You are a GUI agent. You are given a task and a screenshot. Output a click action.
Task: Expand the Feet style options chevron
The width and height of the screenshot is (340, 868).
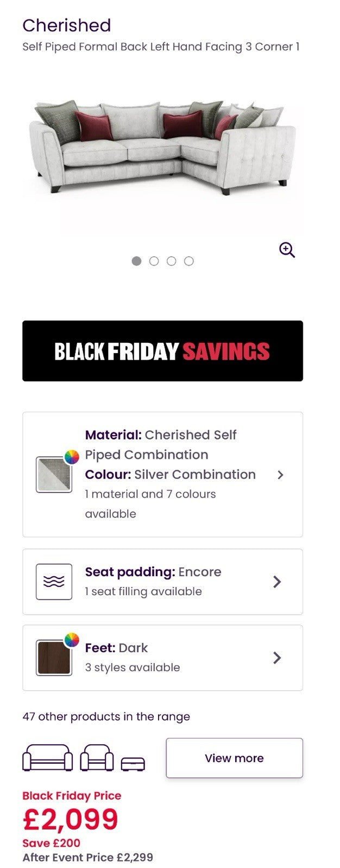pos(277,658)
